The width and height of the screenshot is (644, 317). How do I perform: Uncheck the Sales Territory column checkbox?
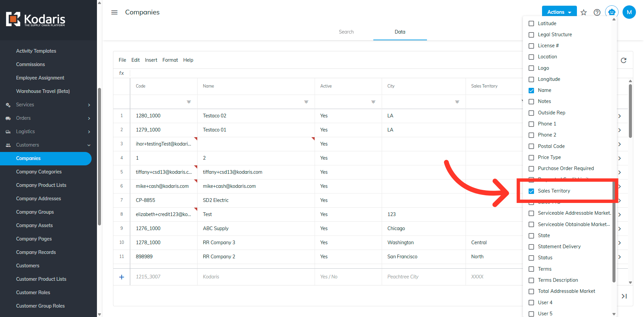[x=531, y=191]
